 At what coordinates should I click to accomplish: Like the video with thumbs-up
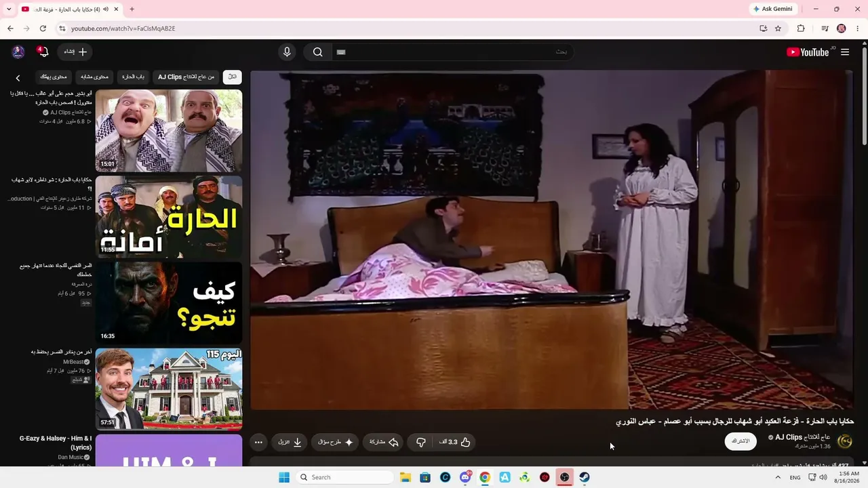[x=455, y=442]
